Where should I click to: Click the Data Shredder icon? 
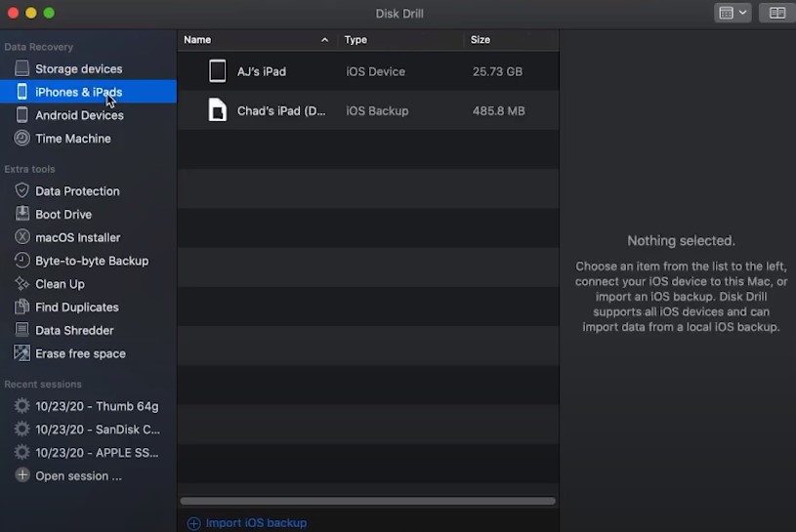click(21, 330)
